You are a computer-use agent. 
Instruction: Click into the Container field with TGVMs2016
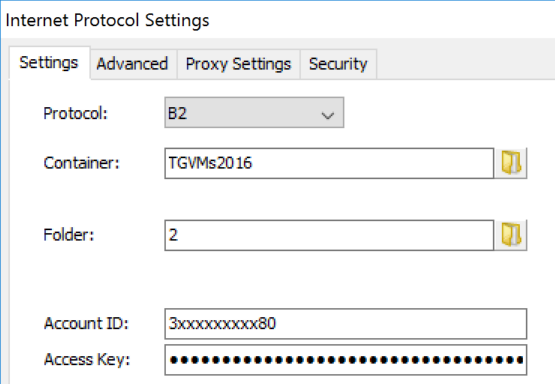(x=329, y=163)
